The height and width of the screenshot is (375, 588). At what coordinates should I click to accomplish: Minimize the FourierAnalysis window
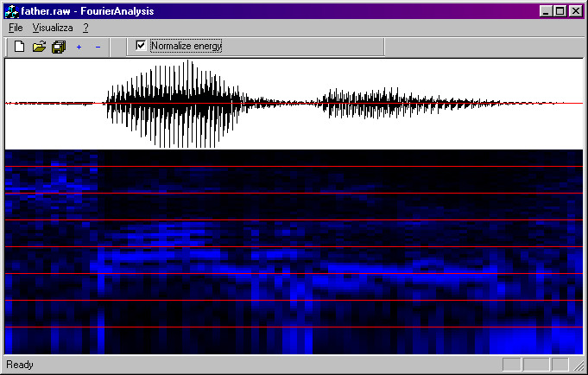(x=546, y=11)
